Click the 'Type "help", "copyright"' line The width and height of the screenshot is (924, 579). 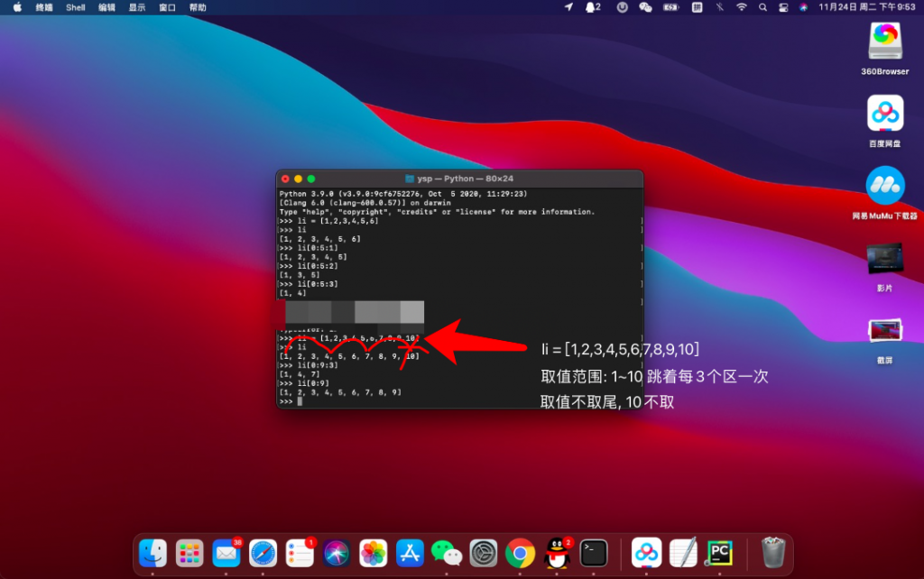[438, 211]
